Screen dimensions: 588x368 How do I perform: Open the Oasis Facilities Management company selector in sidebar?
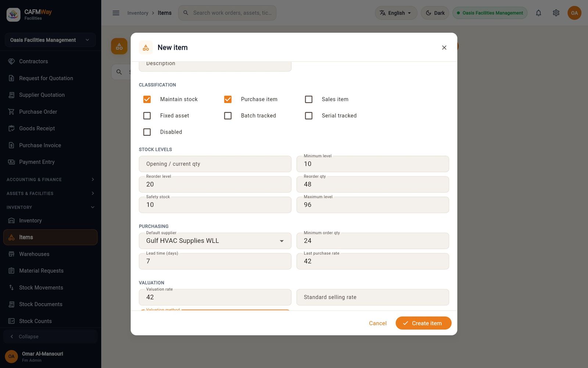(50, 40)
